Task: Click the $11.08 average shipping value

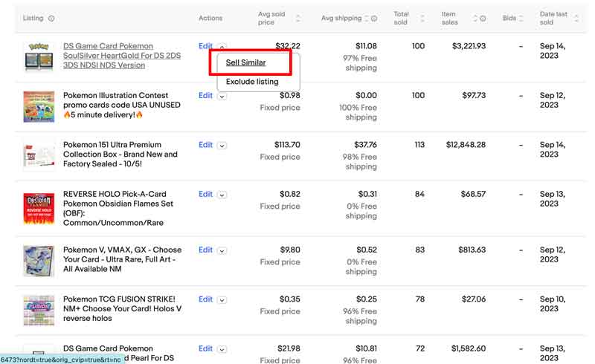Action: pyautogui.click(x=366, y=46)
